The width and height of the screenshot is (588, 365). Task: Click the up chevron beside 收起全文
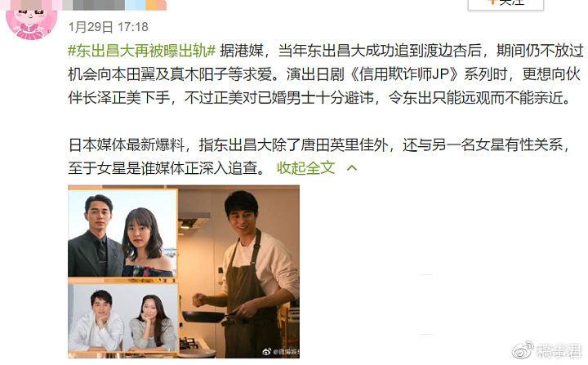352,168
